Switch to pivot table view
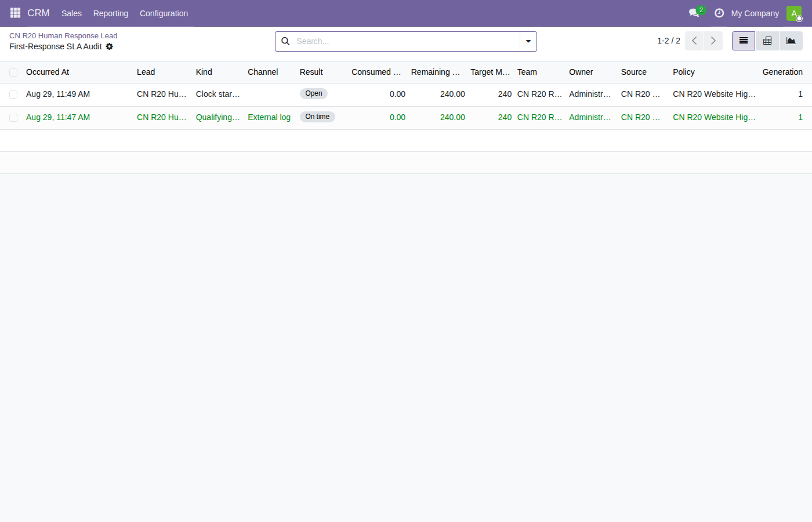This screenshot has height=522, width=812. point(767,41)
